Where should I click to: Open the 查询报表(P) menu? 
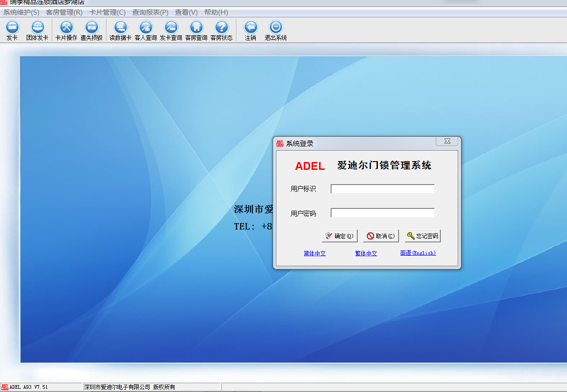151,12
